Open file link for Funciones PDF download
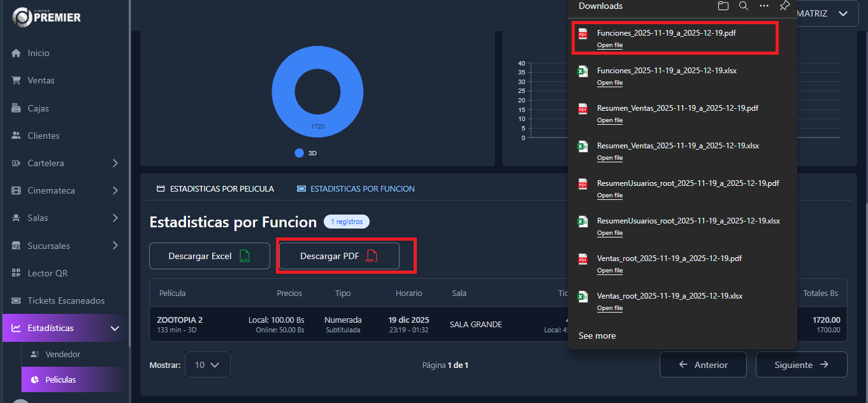 610,45
